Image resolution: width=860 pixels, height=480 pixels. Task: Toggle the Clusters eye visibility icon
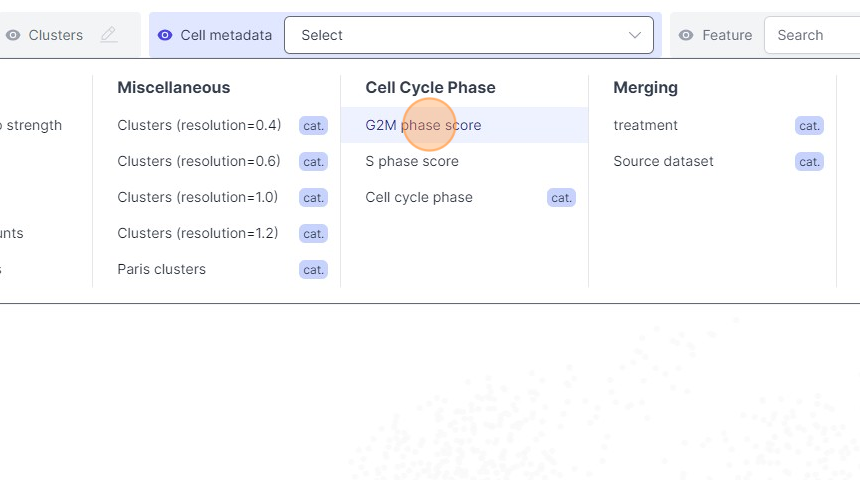pos(13,35)
